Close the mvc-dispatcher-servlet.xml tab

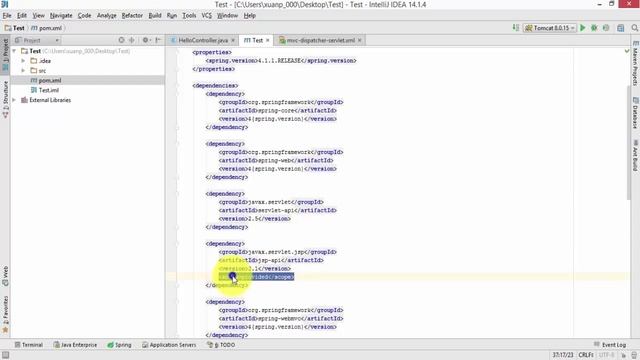(360, 40)
